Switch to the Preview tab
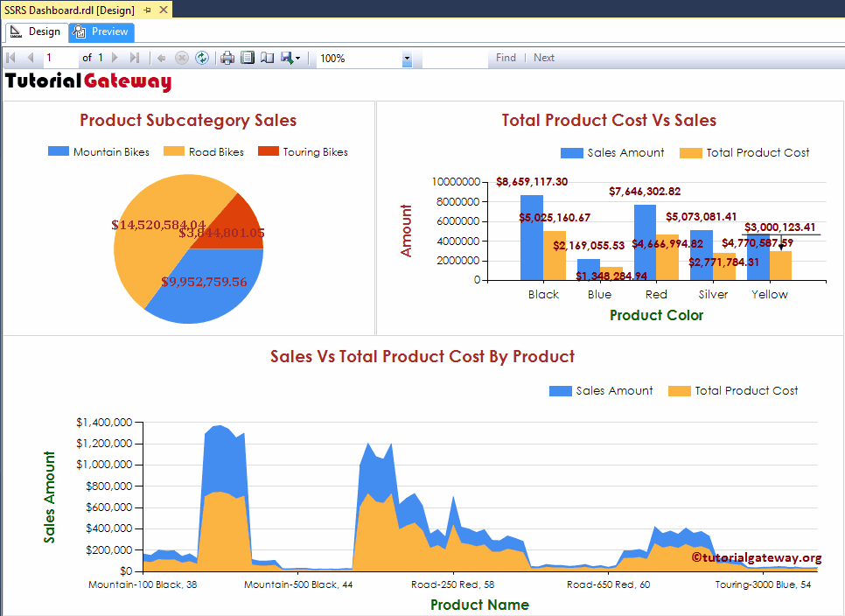 tap(101, 31)
